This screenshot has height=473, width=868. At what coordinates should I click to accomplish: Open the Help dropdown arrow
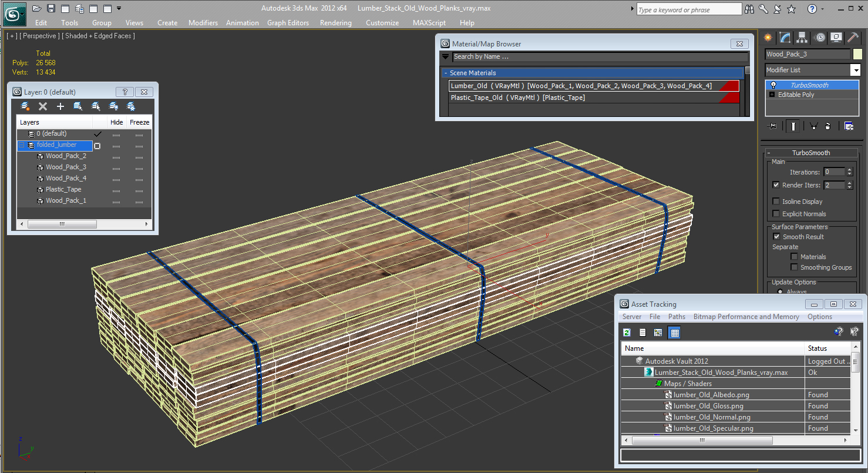[x=822, y=9]
